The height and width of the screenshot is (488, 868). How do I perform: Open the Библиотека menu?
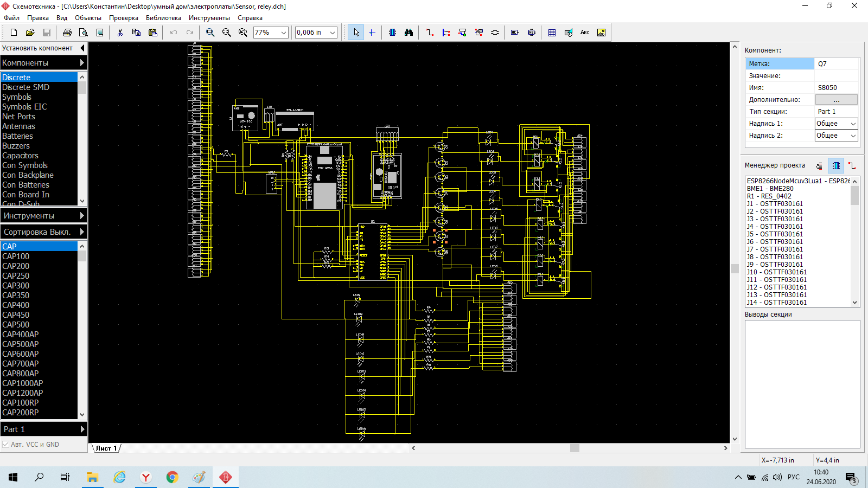coord(163,18)
